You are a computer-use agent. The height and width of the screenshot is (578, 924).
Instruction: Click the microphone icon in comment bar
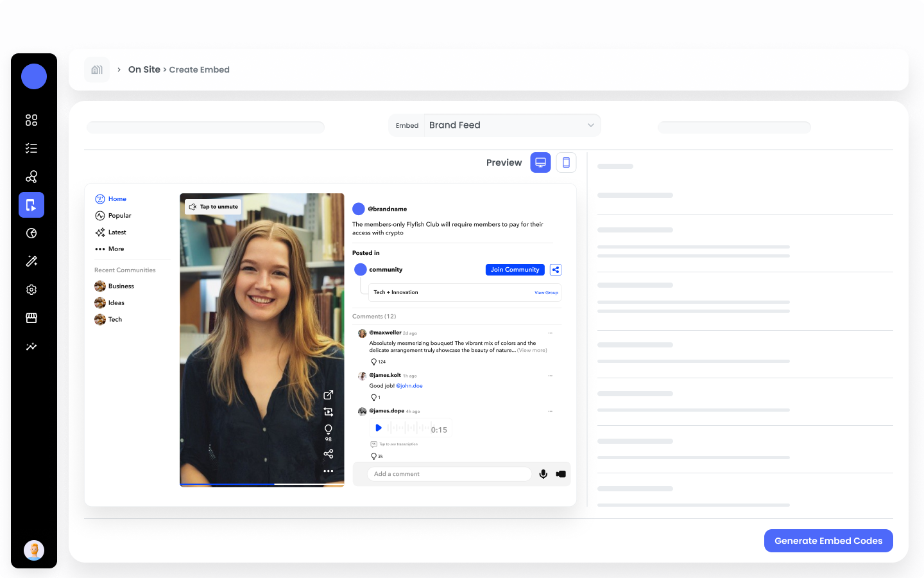[x=543, y=474]
